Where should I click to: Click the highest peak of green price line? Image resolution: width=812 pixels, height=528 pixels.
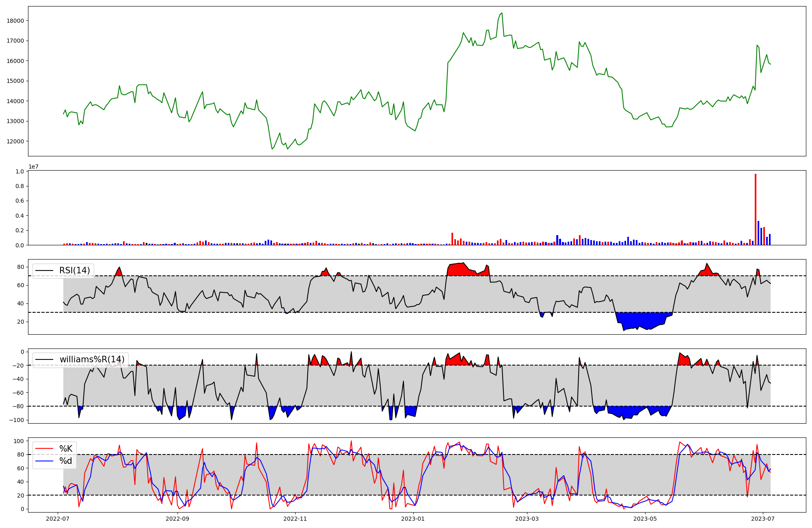[502, 13]
